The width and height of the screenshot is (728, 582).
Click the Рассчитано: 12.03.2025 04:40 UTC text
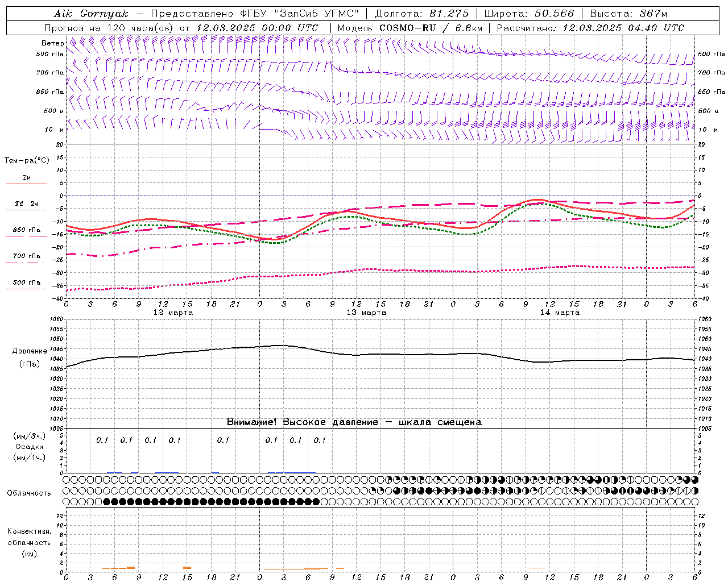point(590,28)
